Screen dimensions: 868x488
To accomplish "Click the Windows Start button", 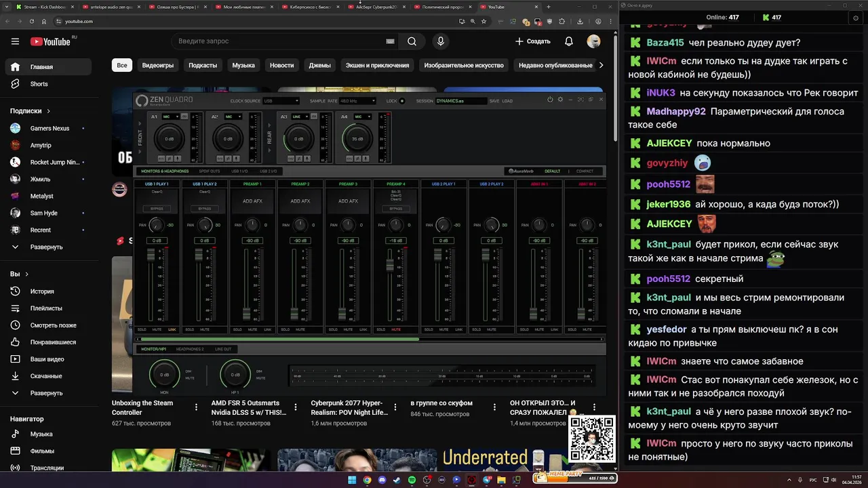I will (x=352, y=480).
